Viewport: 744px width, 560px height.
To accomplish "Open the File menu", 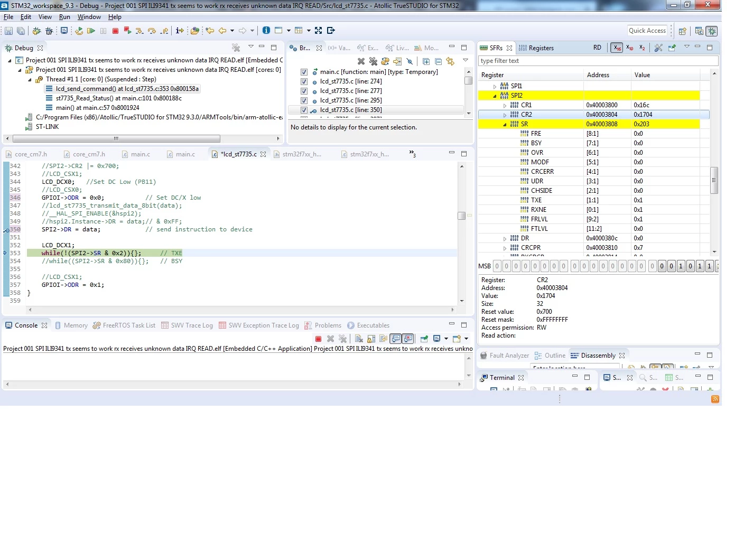I will click(x=8, y=17).
